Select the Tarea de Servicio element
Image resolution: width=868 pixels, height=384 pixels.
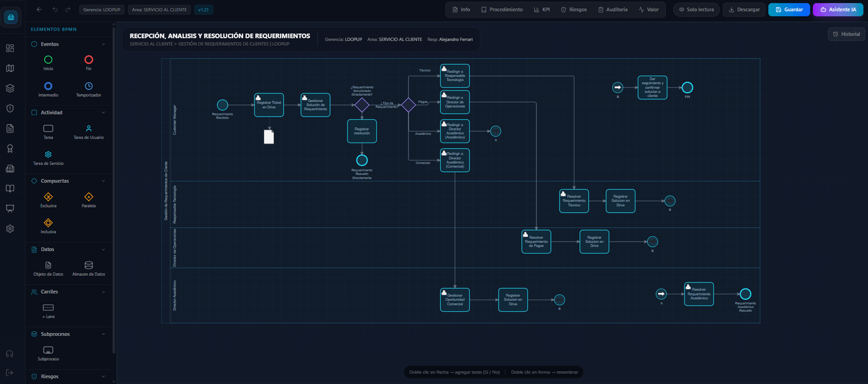48,158
